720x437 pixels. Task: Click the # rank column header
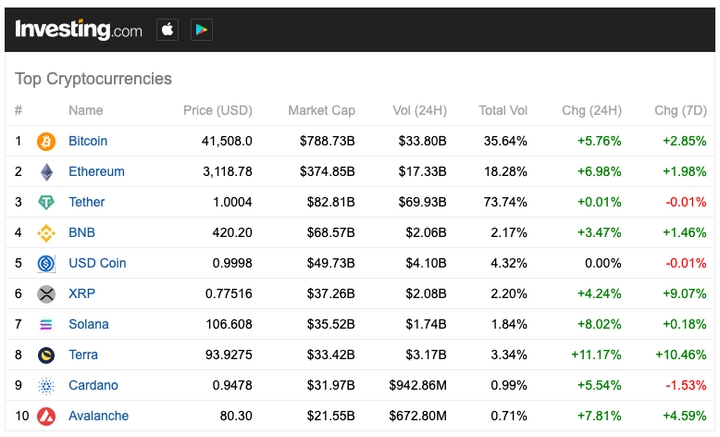[18, 111]
